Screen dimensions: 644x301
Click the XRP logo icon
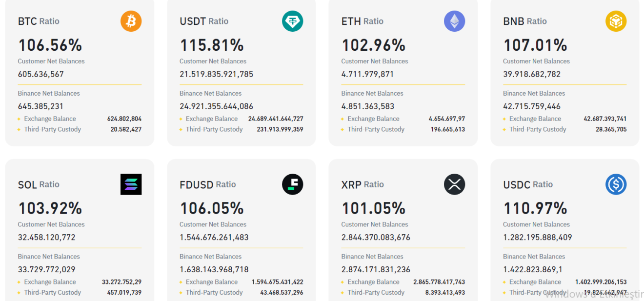tap(454, 184)
